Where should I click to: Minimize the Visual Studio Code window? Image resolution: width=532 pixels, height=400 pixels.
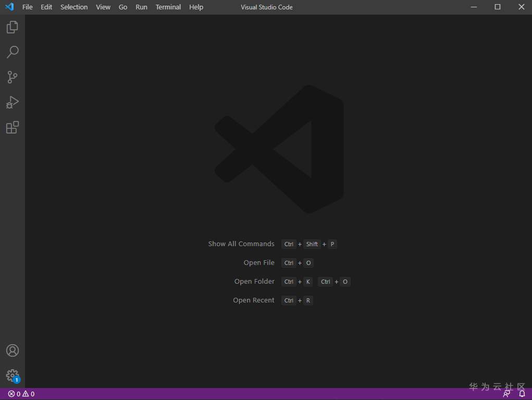point(474,7)
